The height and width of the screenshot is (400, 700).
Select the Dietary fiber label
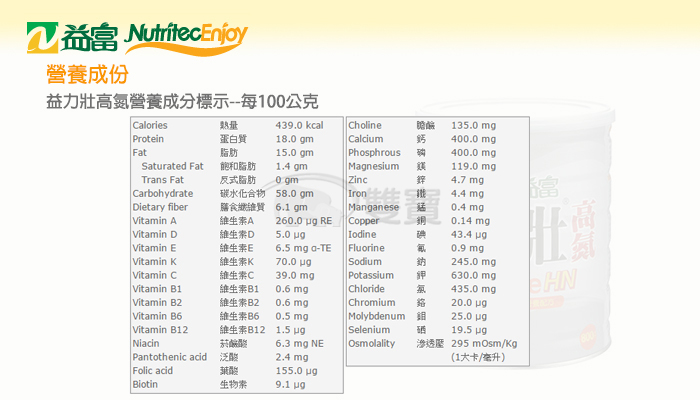pyautogui.click(x=160, y=207)
